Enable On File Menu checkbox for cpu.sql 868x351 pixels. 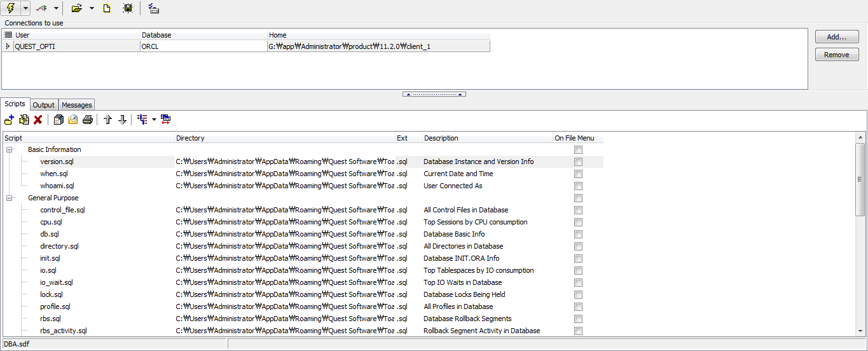(x=578, y=223)
